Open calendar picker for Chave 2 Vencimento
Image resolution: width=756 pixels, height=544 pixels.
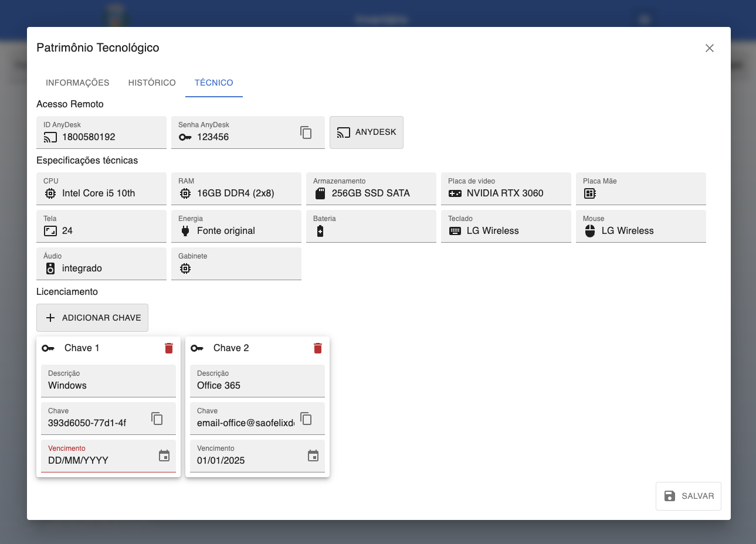[313, 455]
